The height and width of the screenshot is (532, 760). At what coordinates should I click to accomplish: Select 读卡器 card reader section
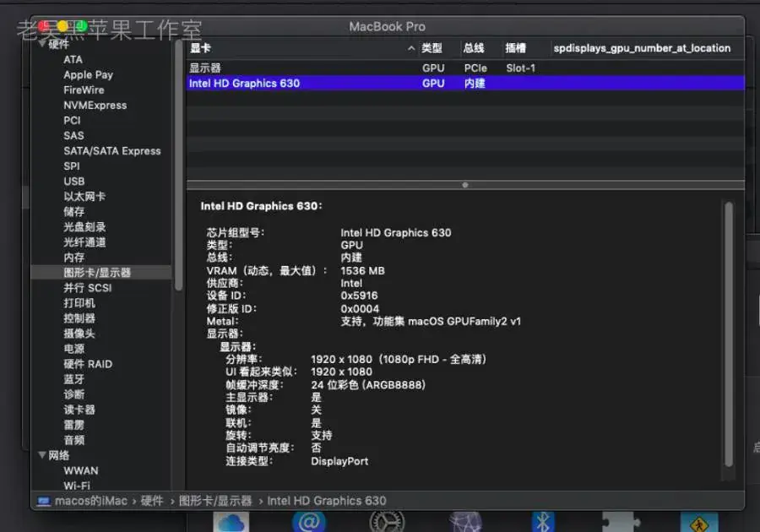(79, 410)
